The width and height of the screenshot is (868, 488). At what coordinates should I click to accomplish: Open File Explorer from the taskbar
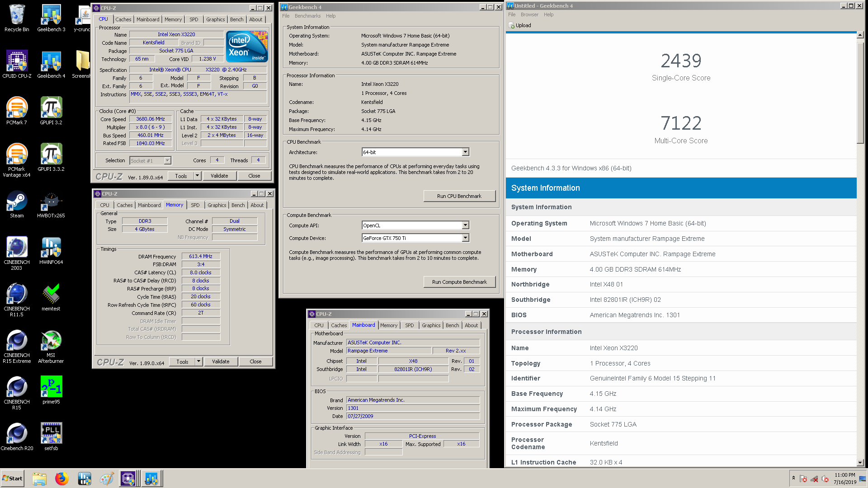pos(39,479)
